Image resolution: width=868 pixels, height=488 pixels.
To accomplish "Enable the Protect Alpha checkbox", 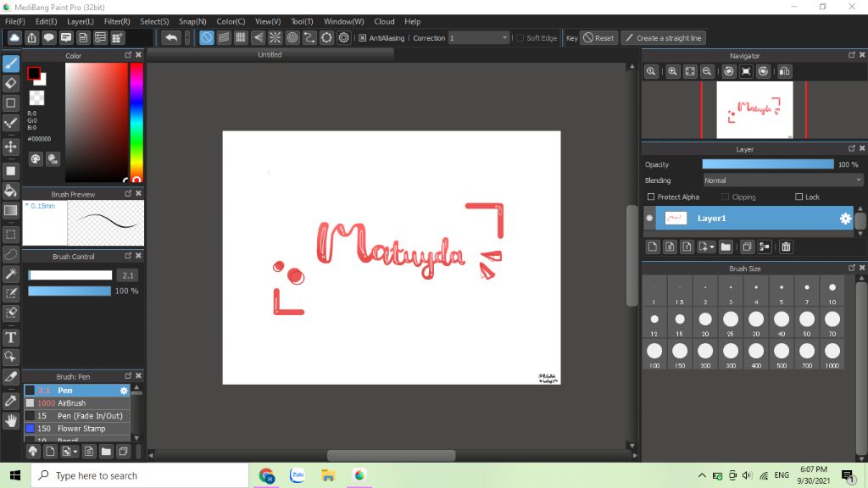I will click(x=650, y=197).
